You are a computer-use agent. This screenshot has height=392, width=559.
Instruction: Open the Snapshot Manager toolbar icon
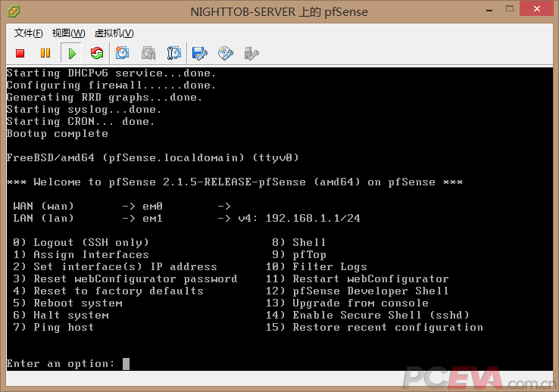click(x=174, y=53)
